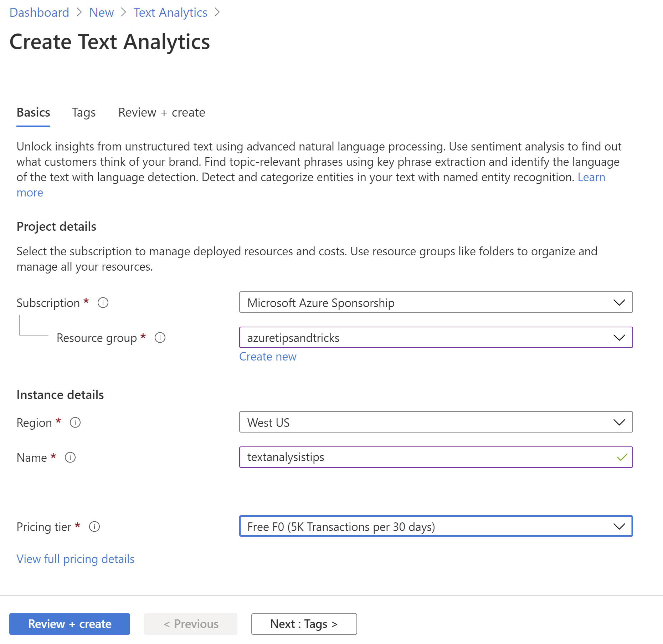Open the Resource group dropdown
663x644 pixels.
[436, 337]
